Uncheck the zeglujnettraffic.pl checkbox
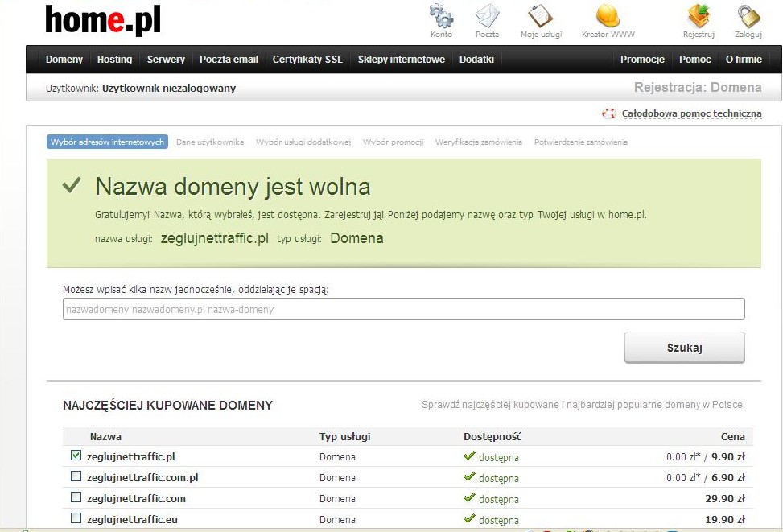The image size is (783, 532). (x=76, y=455)
